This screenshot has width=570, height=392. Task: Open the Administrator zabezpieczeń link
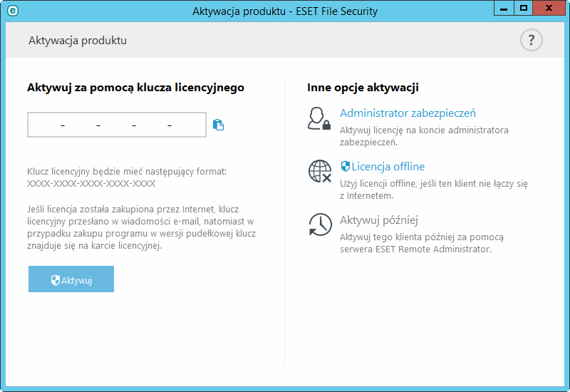click(x=408, y=113)
